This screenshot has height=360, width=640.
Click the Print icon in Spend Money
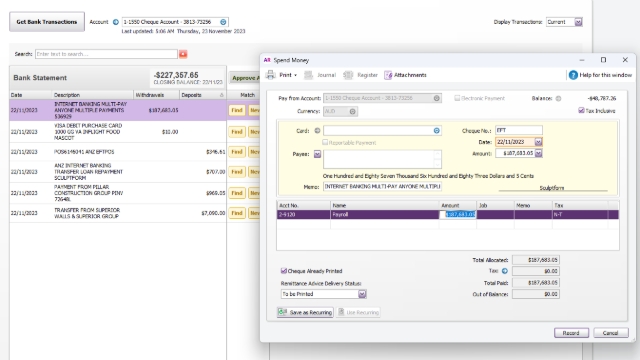271,75
